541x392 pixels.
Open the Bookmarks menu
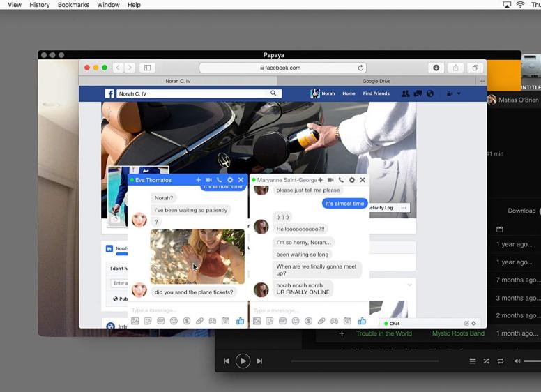coord(73,5)
